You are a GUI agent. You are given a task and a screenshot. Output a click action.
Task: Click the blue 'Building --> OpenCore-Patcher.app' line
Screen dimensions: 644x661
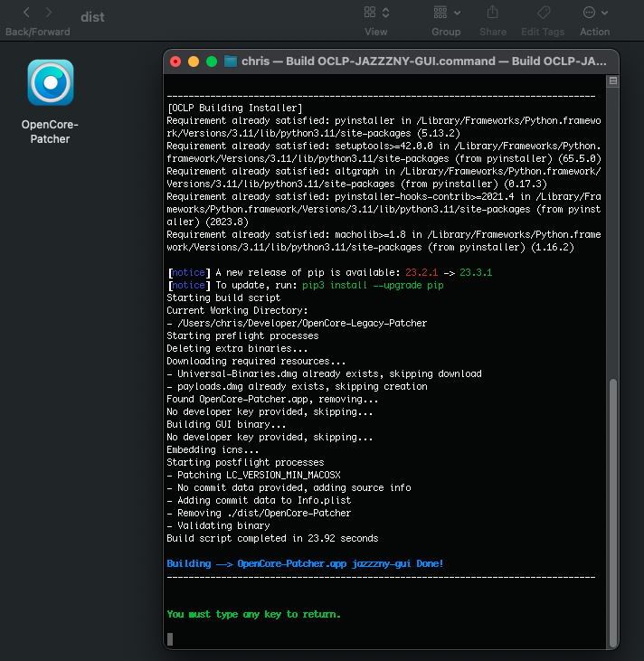click(x=306, y=563)
